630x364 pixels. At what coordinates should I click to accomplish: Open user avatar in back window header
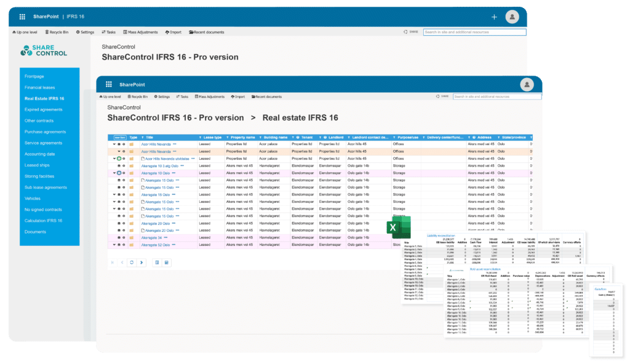(x=512, y=17)
